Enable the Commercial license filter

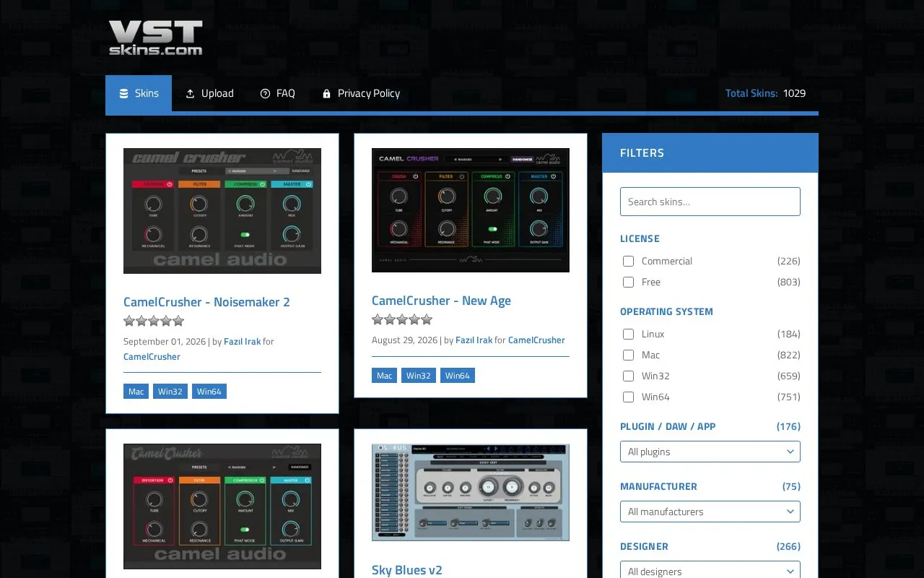628,261
